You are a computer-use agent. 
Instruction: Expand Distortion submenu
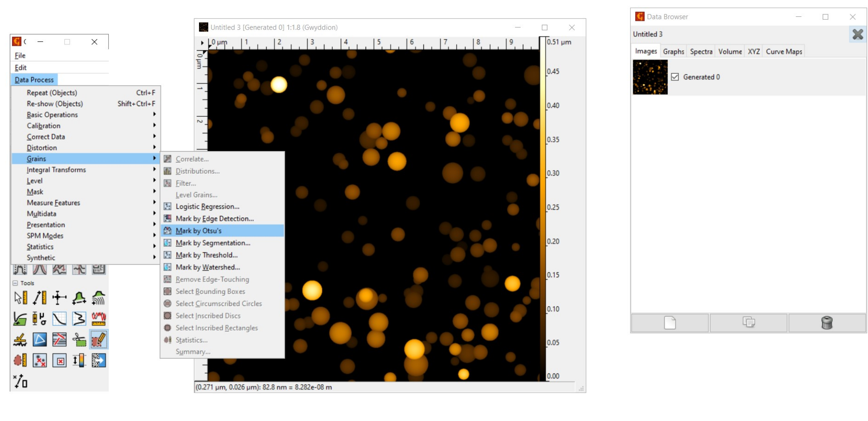point(86,147)
